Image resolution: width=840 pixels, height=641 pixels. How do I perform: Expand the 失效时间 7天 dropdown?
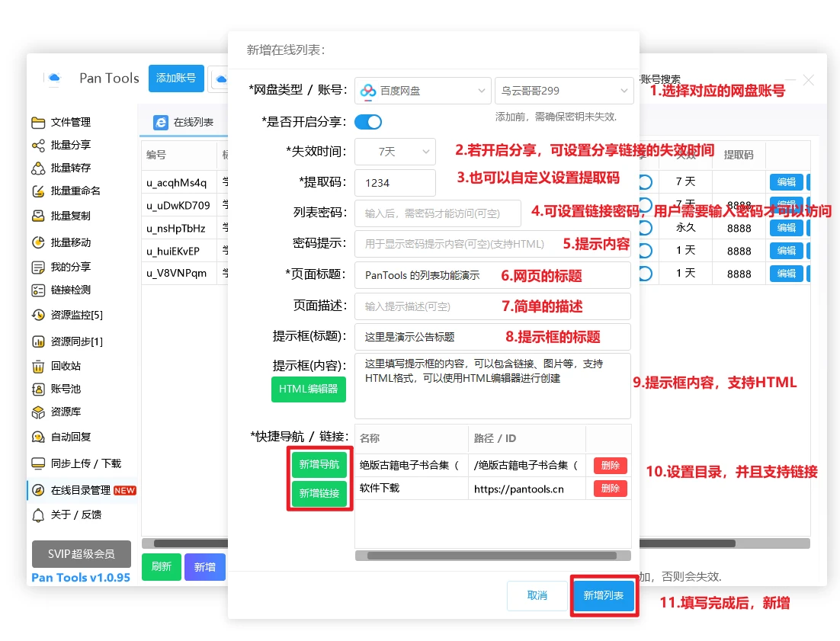tap(395, 152)
